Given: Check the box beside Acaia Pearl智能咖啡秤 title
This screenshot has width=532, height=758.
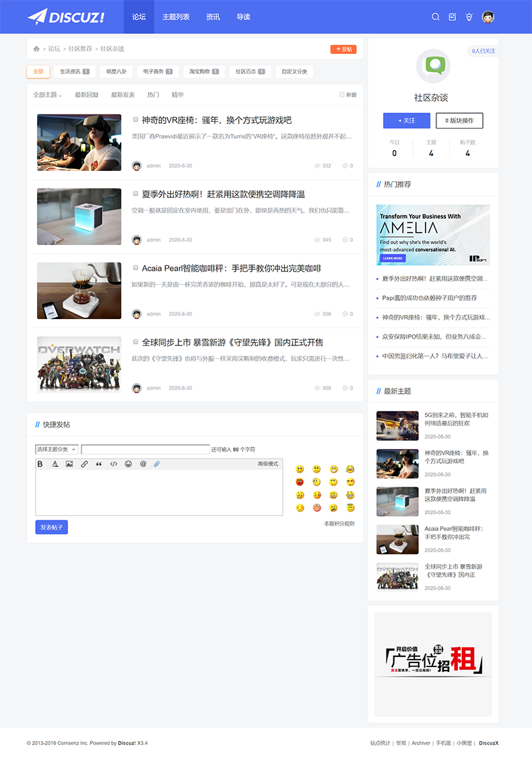Looking at the screenshot, I should click(136, 267).
